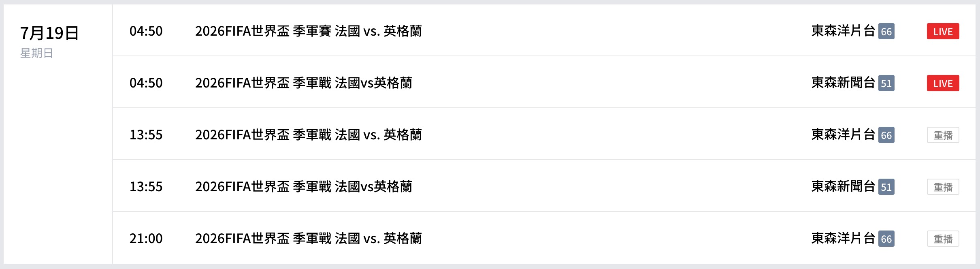Viewport: 980px width, 269px height.
Task: Click 東森洋片台 channel name in first row
Action: click(x=844, y=31)
